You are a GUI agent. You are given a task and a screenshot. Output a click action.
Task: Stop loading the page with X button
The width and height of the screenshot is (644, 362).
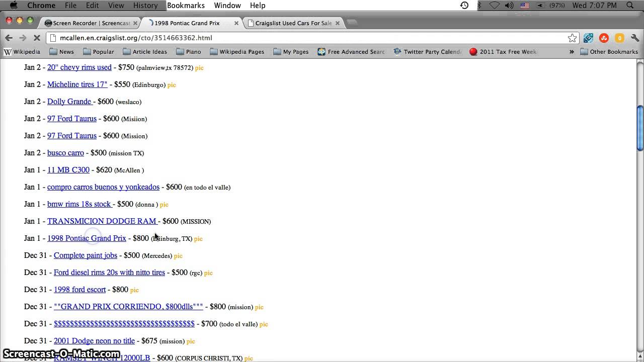(x=37, y=38)
